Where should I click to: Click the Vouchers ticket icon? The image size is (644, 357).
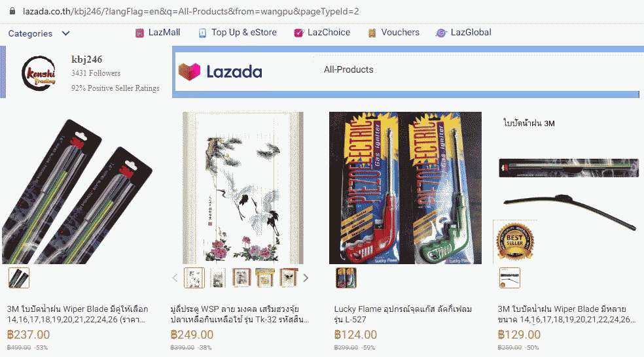coord(372,33)
